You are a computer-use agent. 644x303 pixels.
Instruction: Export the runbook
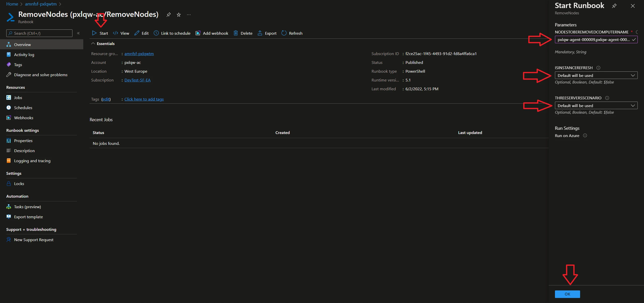[x=267, y=33]
